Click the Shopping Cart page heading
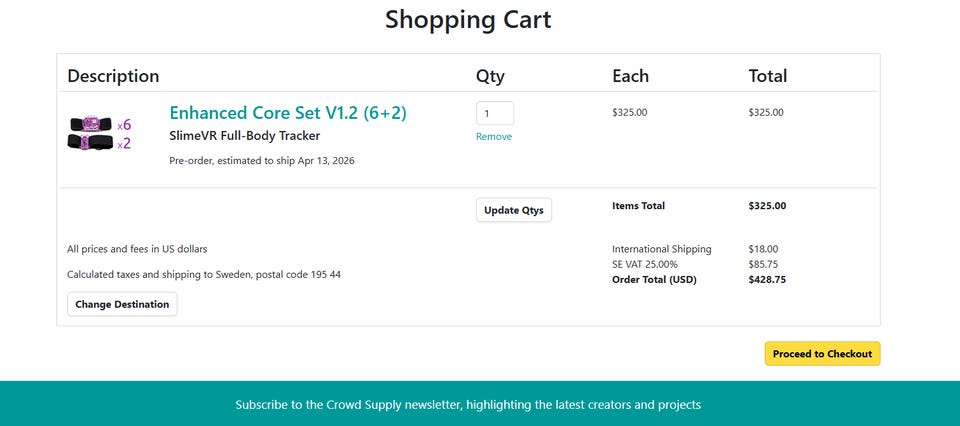 [x=468, y=19]
